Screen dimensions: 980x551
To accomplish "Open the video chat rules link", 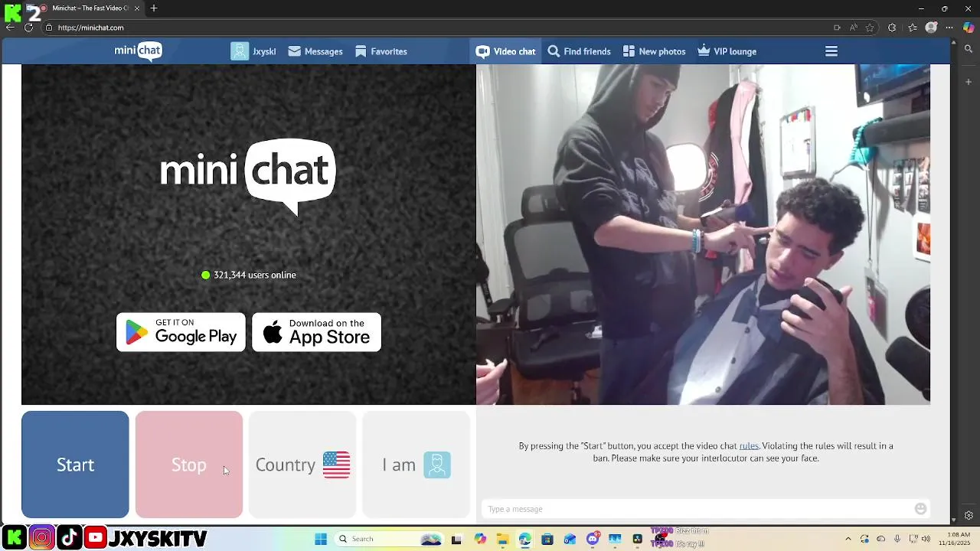I will [x=749, y=445].
